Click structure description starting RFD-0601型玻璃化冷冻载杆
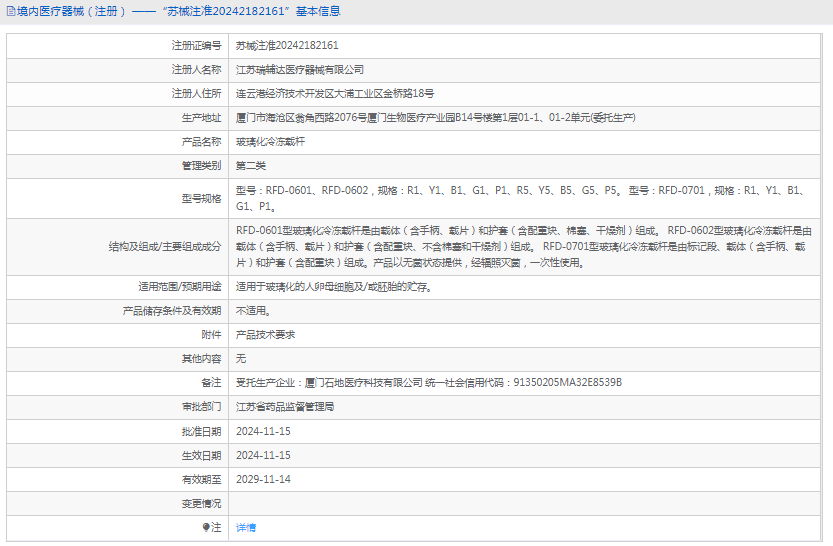Viewport: 833px width, 546px height. [x=524, y=246]
